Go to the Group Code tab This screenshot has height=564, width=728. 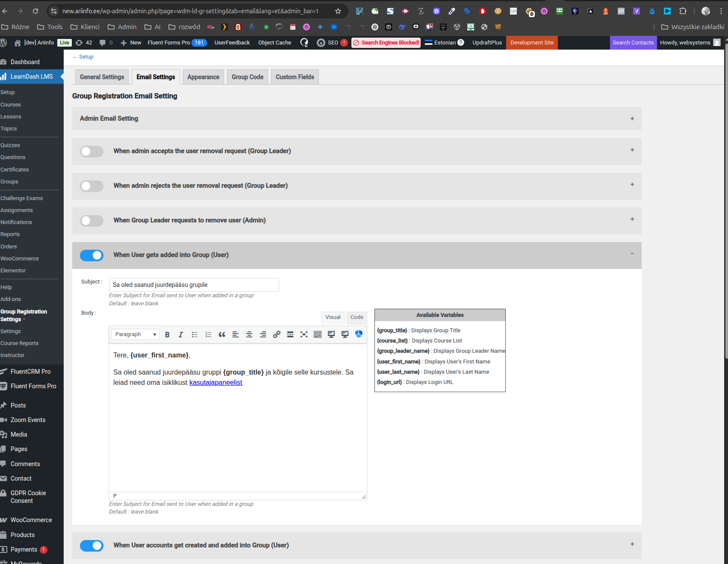[248, 77]
